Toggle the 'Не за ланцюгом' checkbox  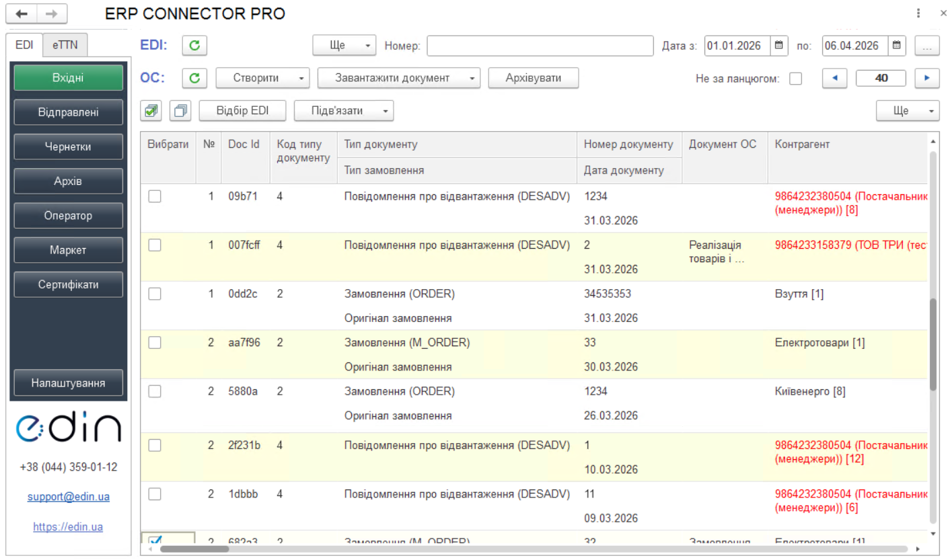(x=796, y=79)
